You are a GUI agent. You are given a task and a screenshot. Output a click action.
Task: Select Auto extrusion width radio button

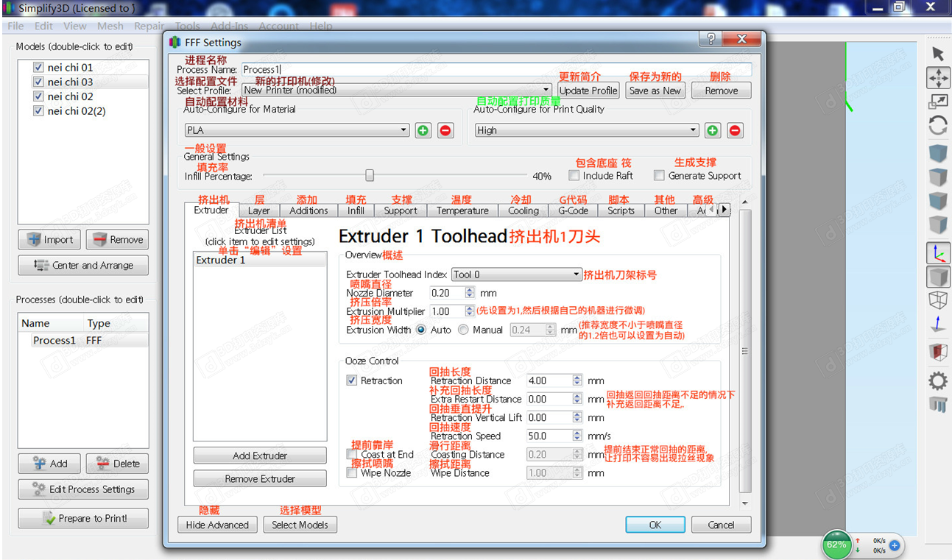pos(421,330)
